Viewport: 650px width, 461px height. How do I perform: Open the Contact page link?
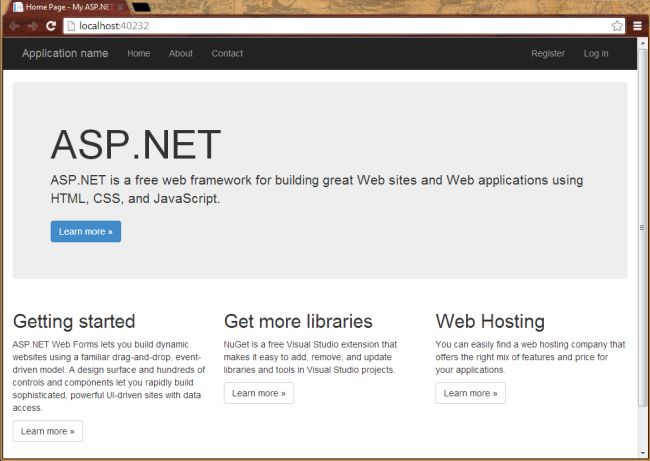[x=227, y=53]
